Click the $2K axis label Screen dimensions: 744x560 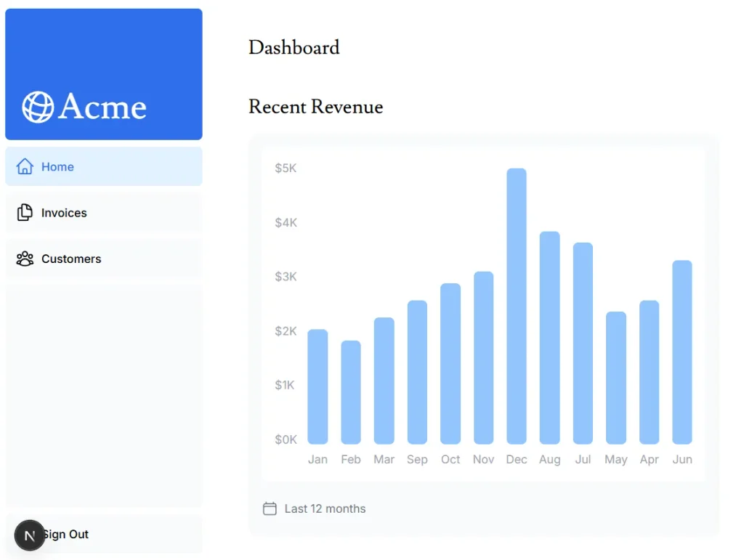286,331
